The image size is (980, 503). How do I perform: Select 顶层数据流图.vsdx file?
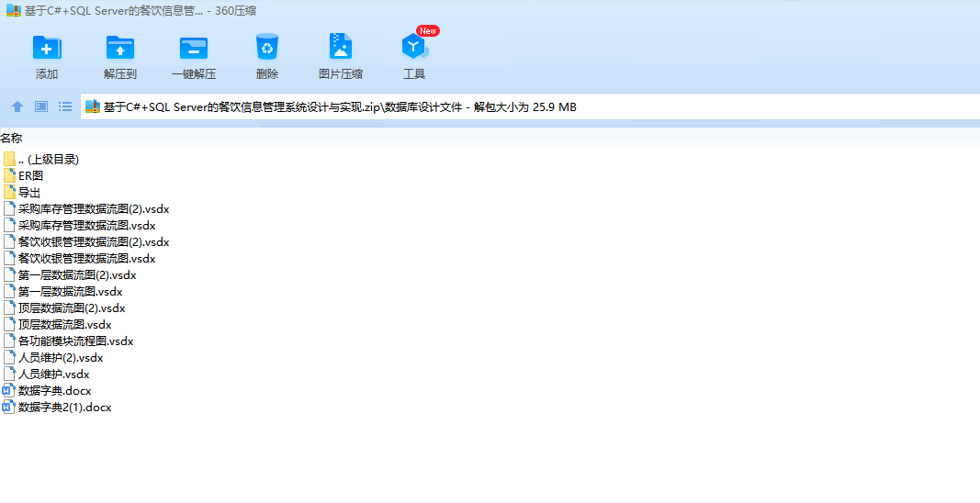click(58, 325)
